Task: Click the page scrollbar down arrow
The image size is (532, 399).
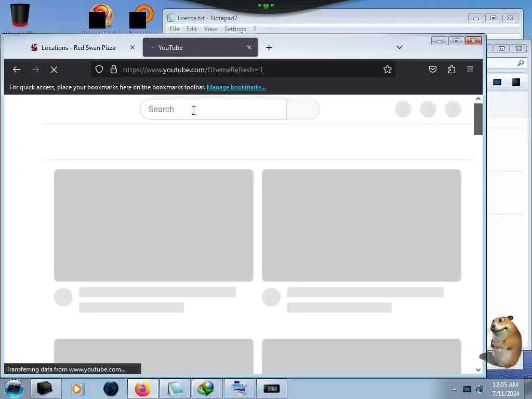Action: point(478,370)
